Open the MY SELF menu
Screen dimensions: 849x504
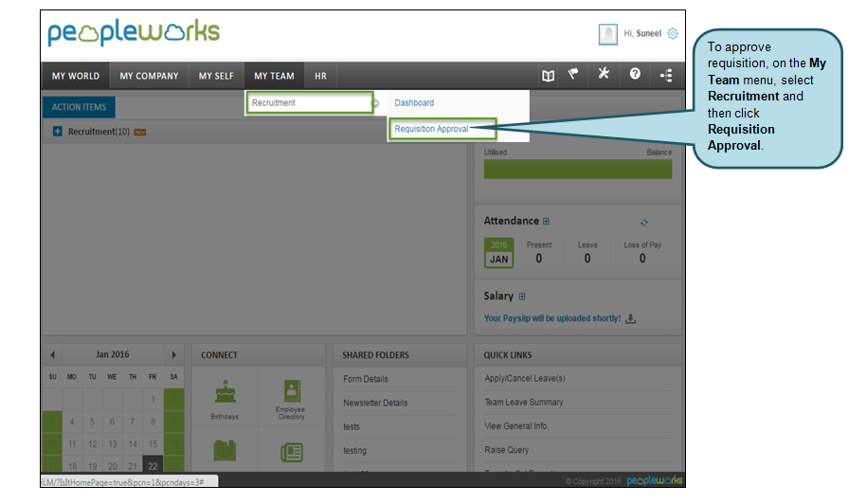coord(216,76)
